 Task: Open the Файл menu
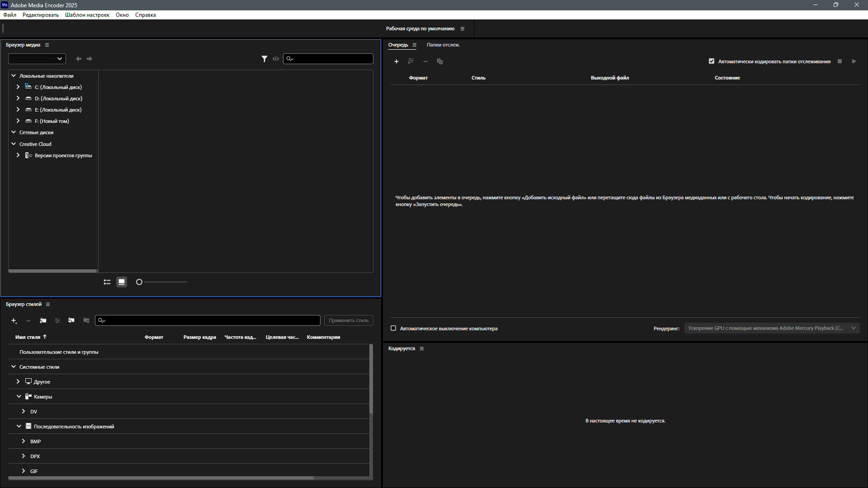(x=9, y=15)
